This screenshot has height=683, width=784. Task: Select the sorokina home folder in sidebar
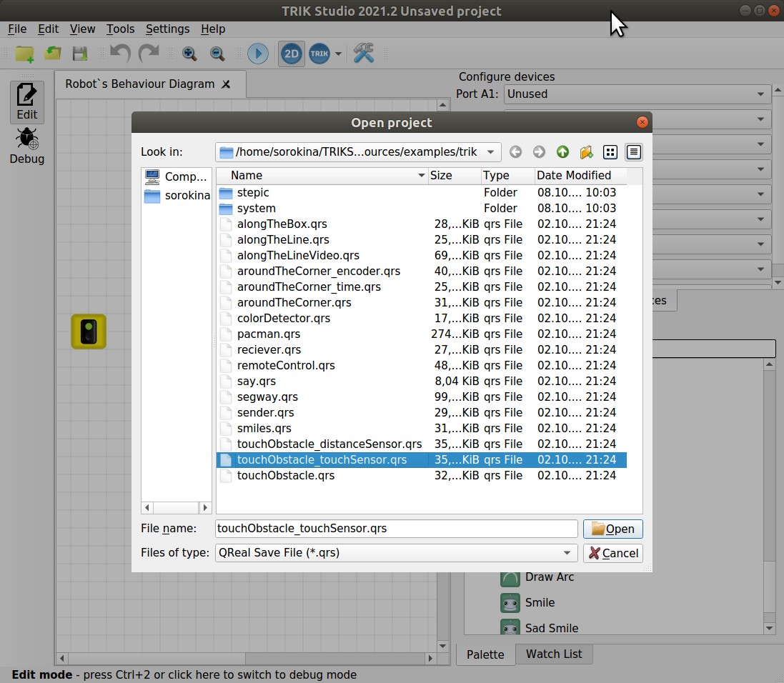[x=177, y=196]
